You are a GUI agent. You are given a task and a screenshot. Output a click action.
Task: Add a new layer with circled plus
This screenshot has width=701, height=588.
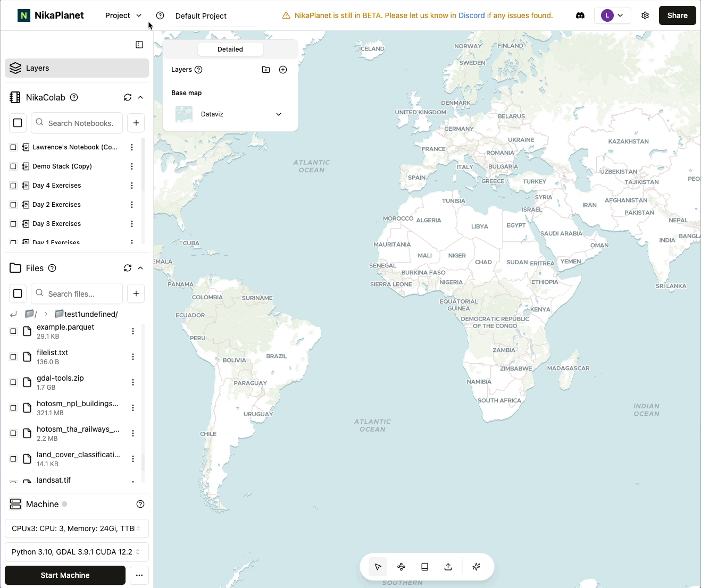283,70
